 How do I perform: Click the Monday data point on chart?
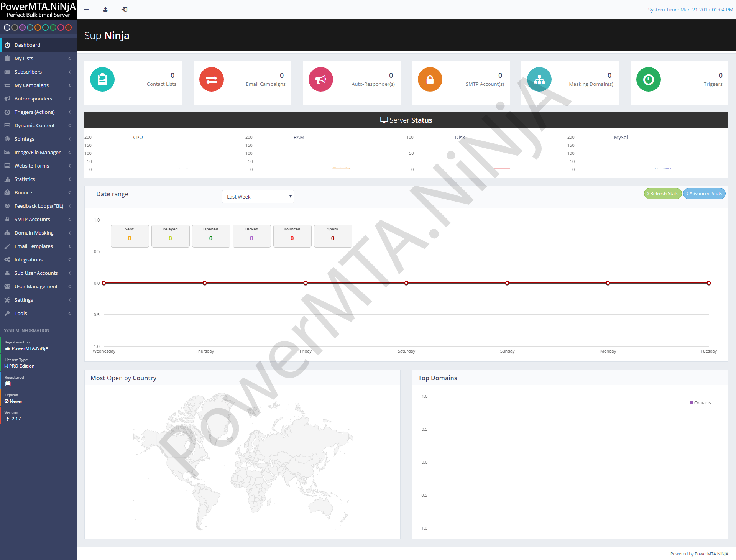click(608, 283)
